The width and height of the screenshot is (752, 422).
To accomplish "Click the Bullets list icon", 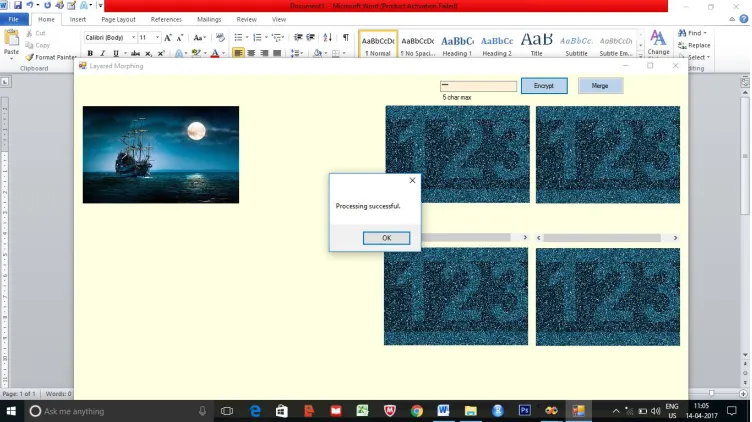I will pyautogui.click(x=238, y=37).
